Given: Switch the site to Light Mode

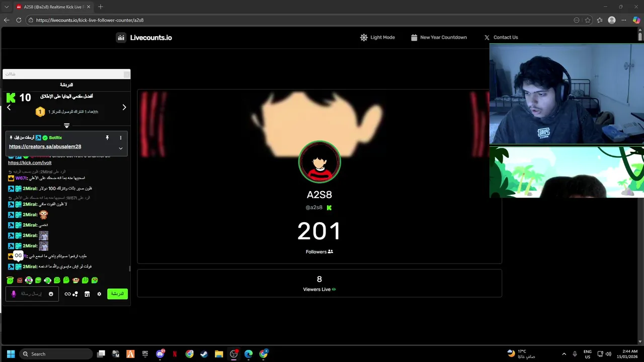Looking at the screenshot, I should 377,37.
